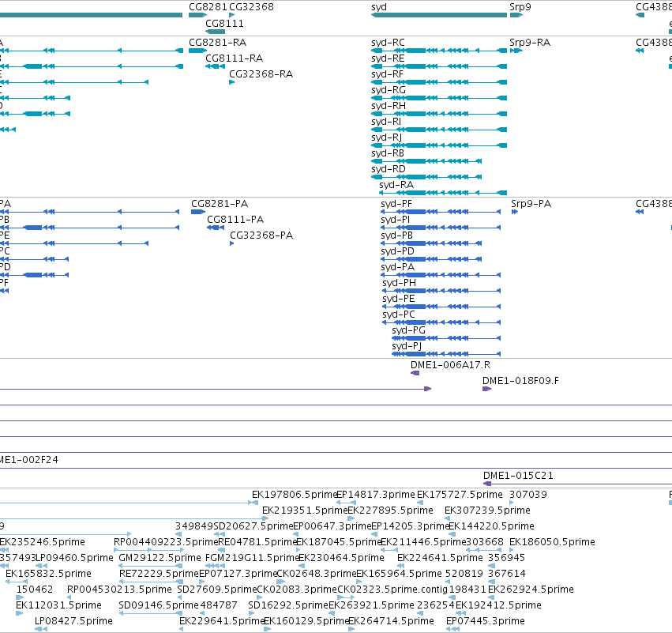Click the EK165964.5prime EST label

(x=399, y=574)
